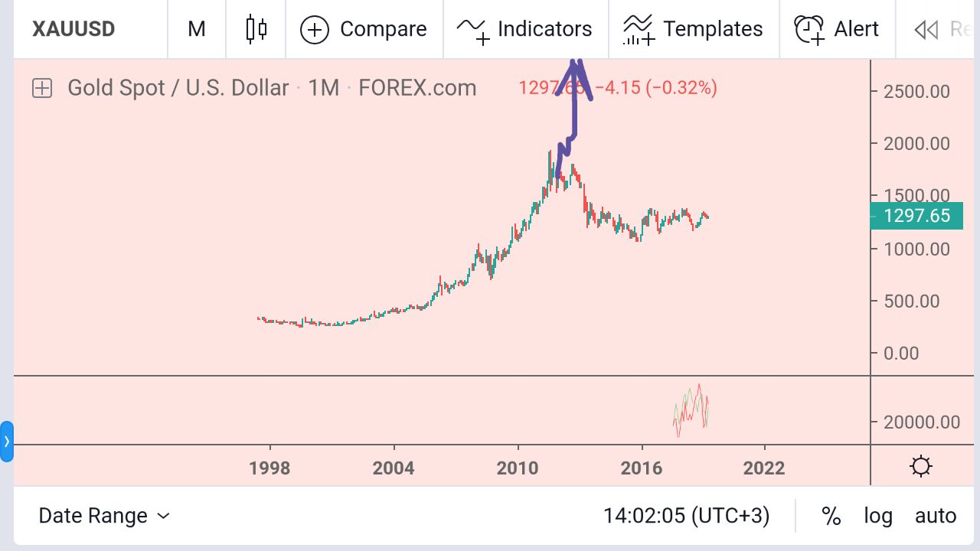
Task: Toggle logarithmic scale
Action: [878, 516]
